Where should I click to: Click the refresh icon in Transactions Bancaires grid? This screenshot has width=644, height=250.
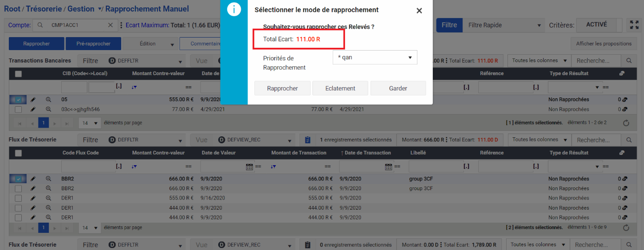pyautogui.click(x=625, y=123)
